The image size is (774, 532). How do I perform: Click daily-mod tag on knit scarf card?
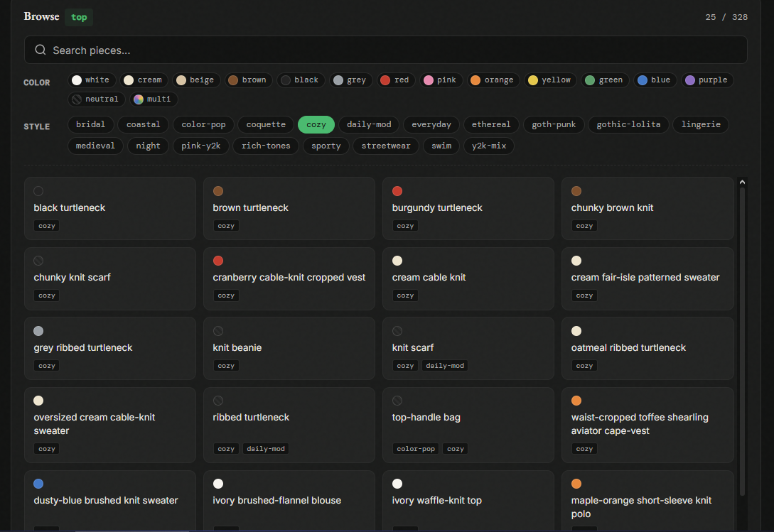tap(445, 366)
